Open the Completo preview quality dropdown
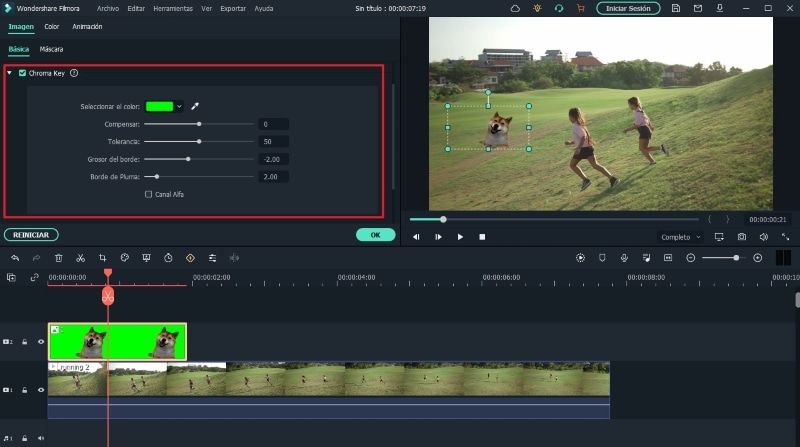Viewport: 800px width, 447px height. click(x=681, y=237)
